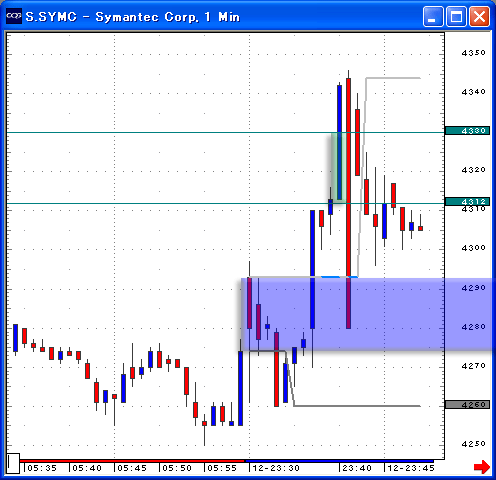Screen dimensions: 496x480
Task: Click the 23:40 time axis label
Action: click(357, 468)
